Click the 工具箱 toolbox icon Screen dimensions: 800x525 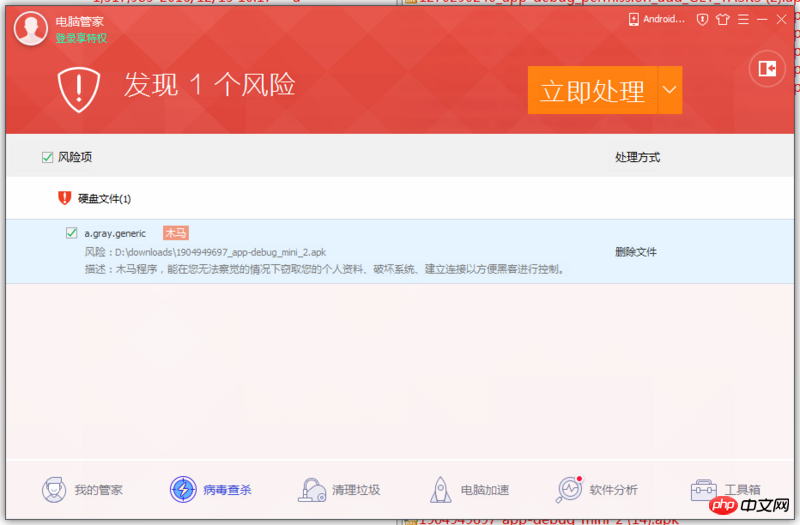[x=704, y=490]
